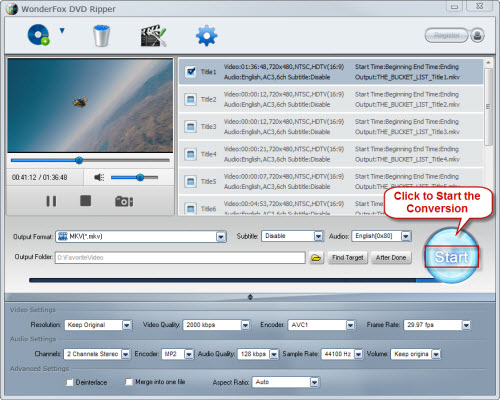Click the Register button

pos(447,35)
